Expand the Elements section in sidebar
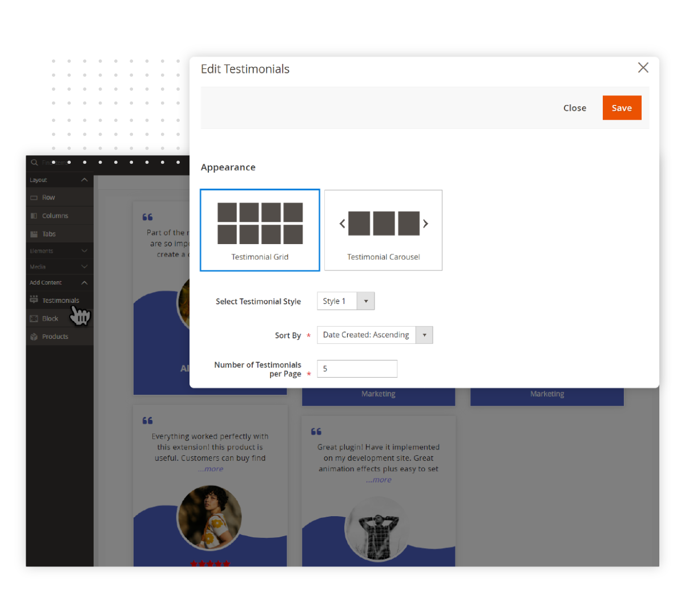 point(85,250)
